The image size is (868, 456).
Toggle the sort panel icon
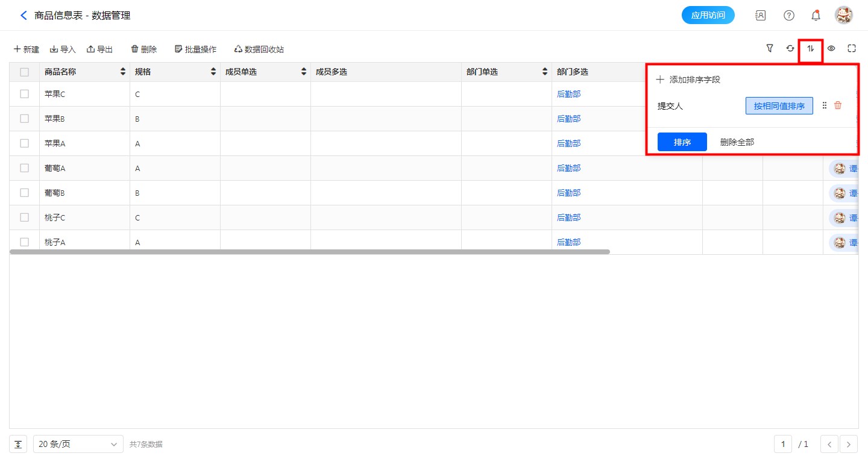pyautogui.click(x=811, y=49)
